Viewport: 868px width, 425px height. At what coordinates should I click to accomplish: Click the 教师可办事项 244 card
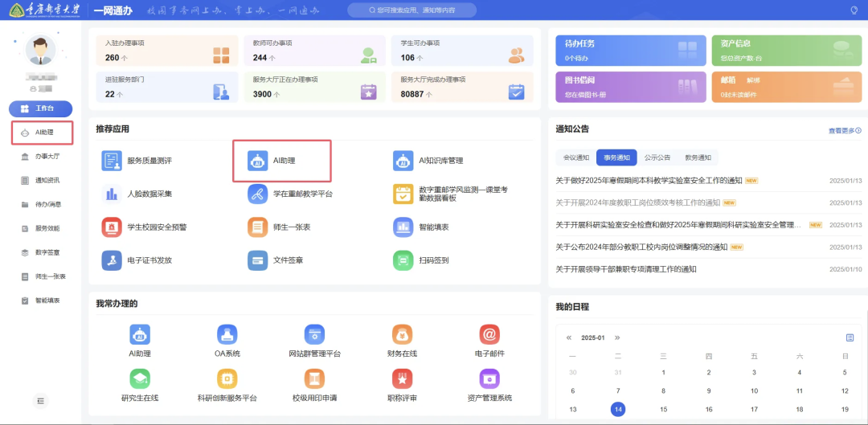coord(315,51)
